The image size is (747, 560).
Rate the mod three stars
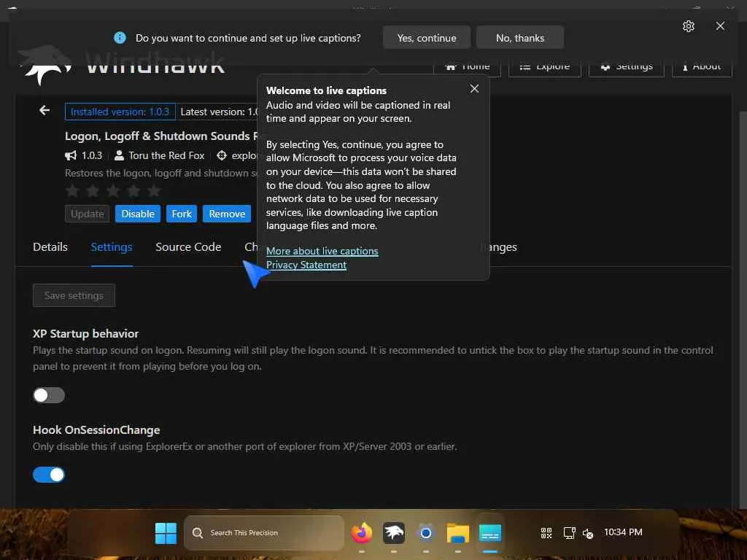113,191
